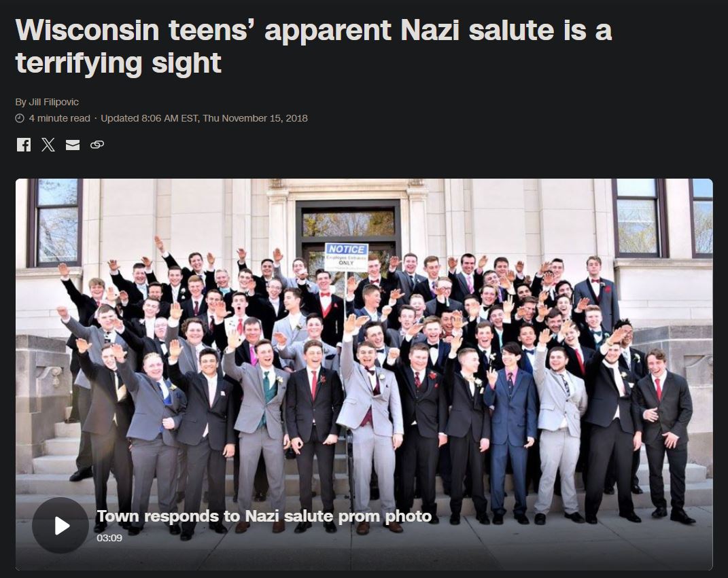This screenshot has width=728, height=578.
Task: Open video title 'Town responds to Nazi salute prom photo'
Action: click(x=264, y=516)
